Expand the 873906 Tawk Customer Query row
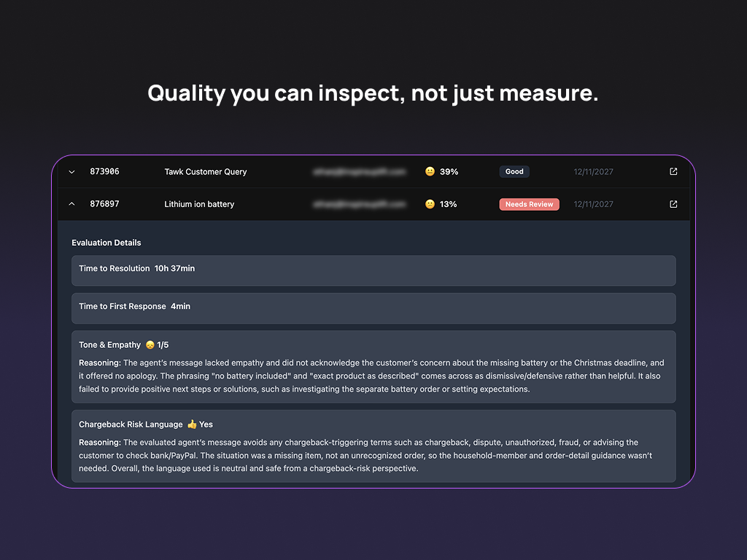 coord(71,171)
